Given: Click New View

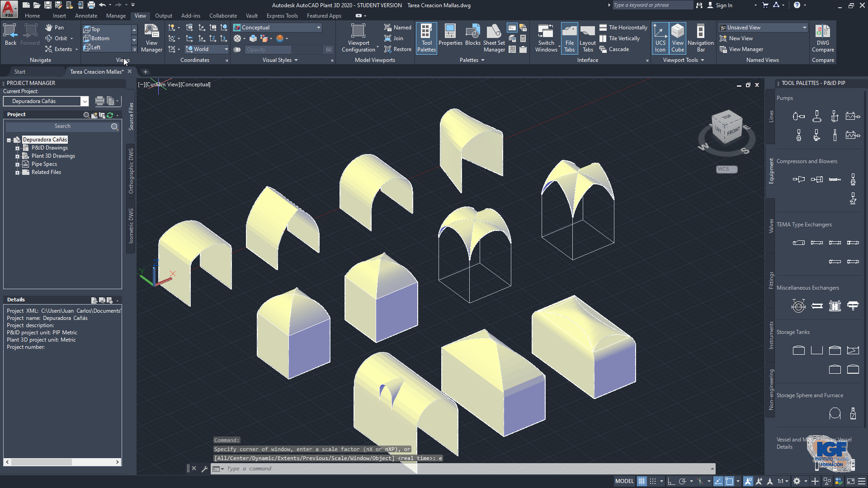Looking at the screenshot, I should [x=736, y=38].
